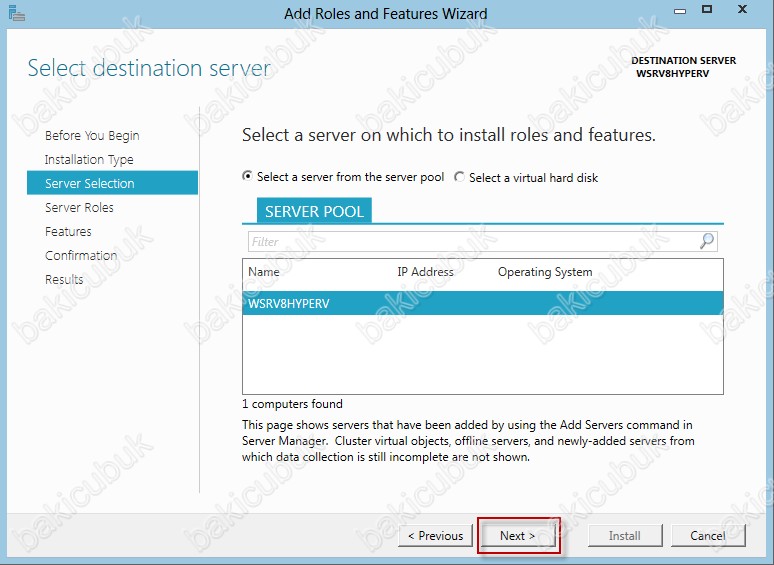Viewport: 774px width, 565px height.
Task: Sort server list by Name column
Action: (264, 272)
